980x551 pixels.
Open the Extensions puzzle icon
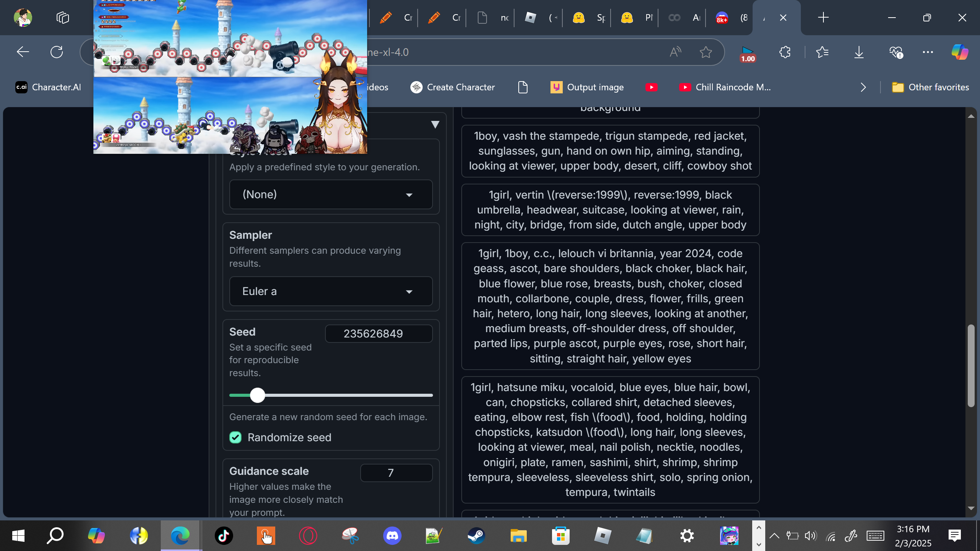coord(785,52)
